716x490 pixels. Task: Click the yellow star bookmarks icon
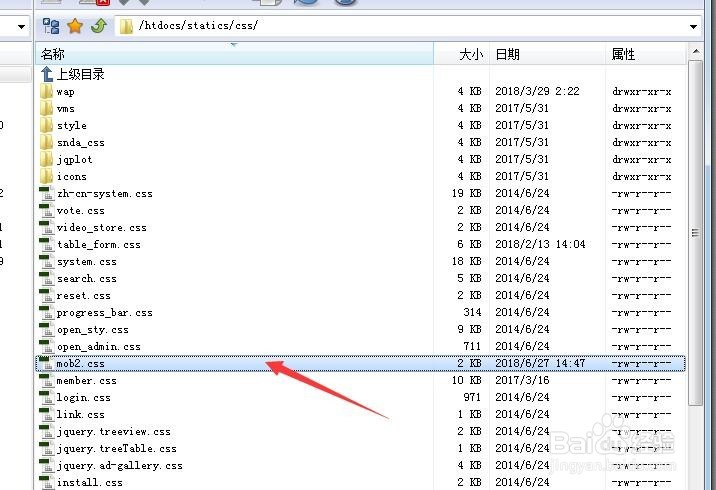[75, 26]
